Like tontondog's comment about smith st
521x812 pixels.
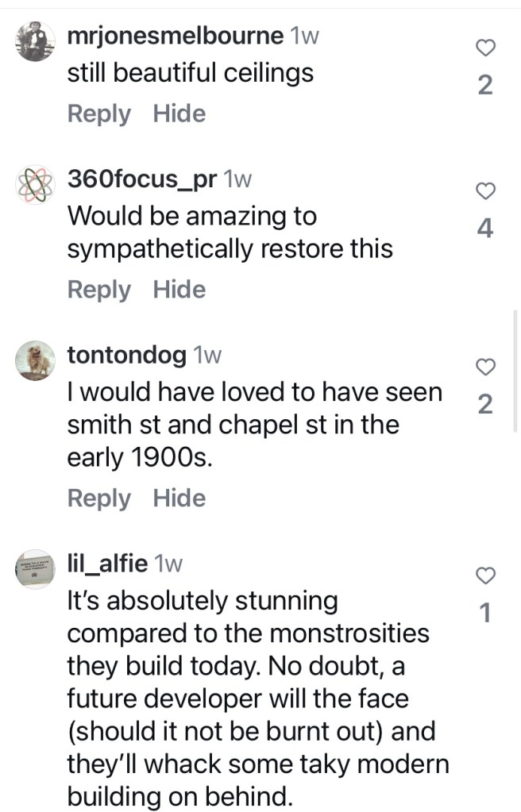click(x=485, y=367)
